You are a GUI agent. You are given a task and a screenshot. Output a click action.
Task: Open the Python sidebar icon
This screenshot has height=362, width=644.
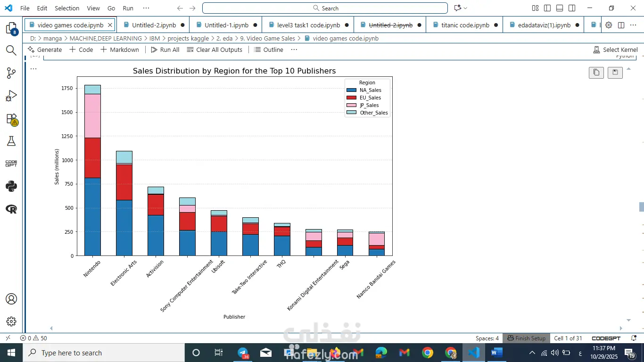point(11,186)
